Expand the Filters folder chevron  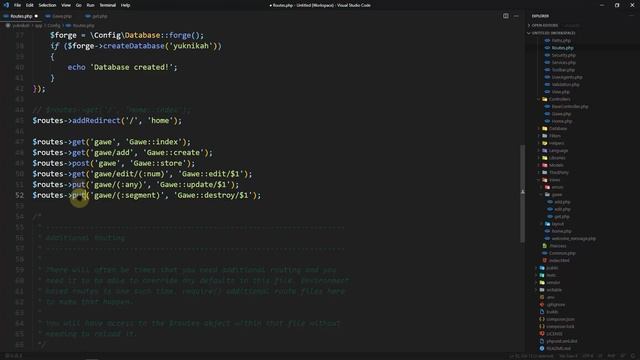pyautogui.click(x=539, y=136)
